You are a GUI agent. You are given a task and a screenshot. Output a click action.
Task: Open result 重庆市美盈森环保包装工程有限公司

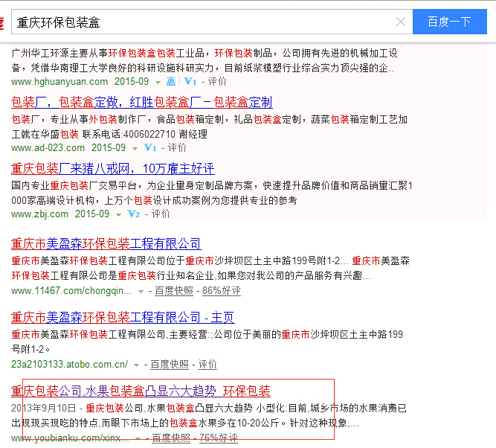click(x=106, y=244)
